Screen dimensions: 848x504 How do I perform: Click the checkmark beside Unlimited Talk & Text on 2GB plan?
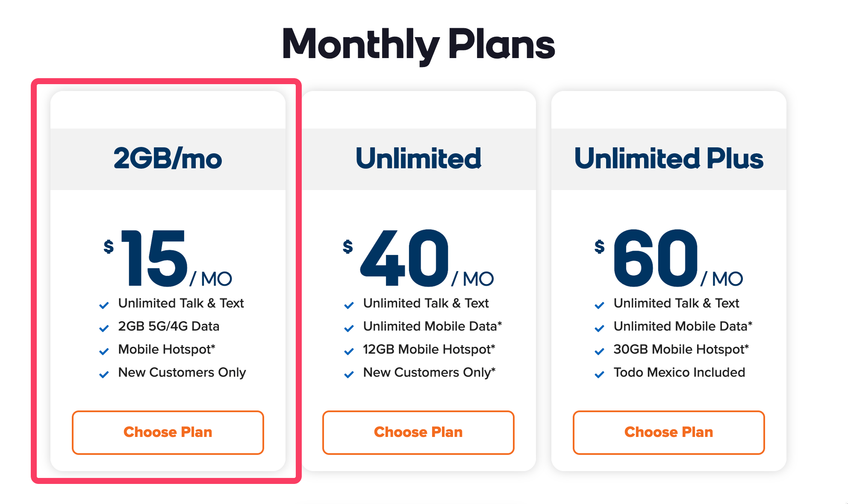point(104,305)
